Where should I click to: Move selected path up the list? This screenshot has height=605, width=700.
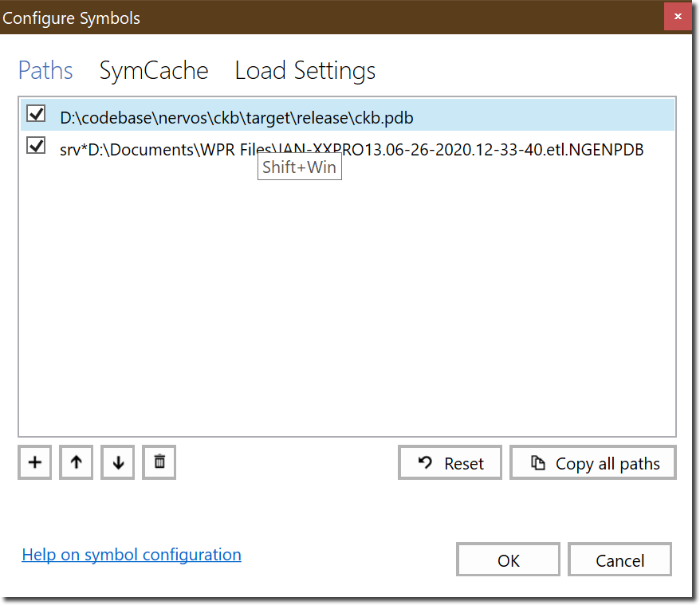[x=76, y=462]
